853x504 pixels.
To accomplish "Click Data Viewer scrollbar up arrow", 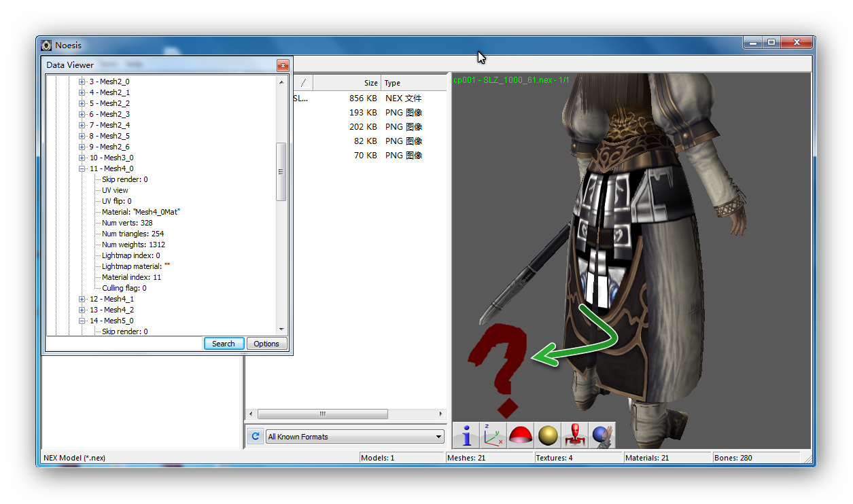I will [x=282, y=82].
